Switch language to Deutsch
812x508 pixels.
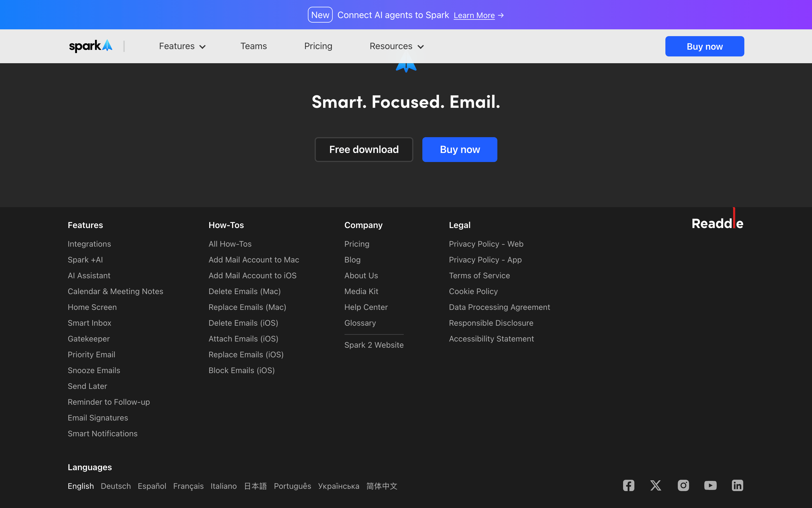(116, 486)
